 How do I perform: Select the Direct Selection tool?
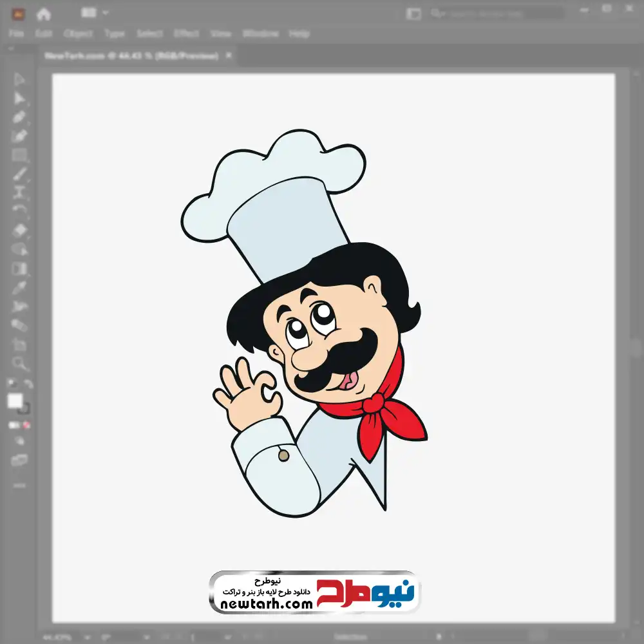tap(19, 99)
